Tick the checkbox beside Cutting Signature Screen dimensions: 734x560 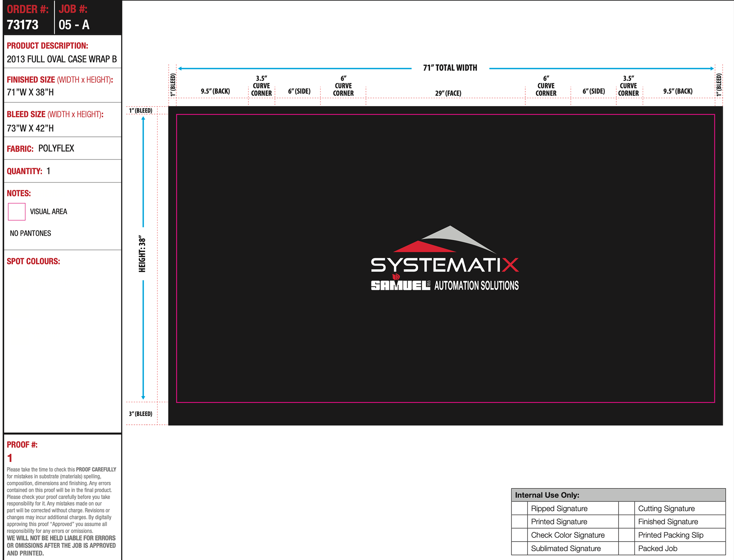(627, 508)
